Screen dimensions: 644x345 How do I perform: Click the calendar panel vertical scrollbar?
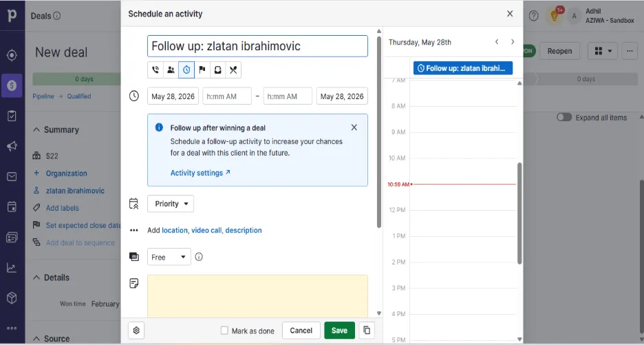[x=519, y=213]
